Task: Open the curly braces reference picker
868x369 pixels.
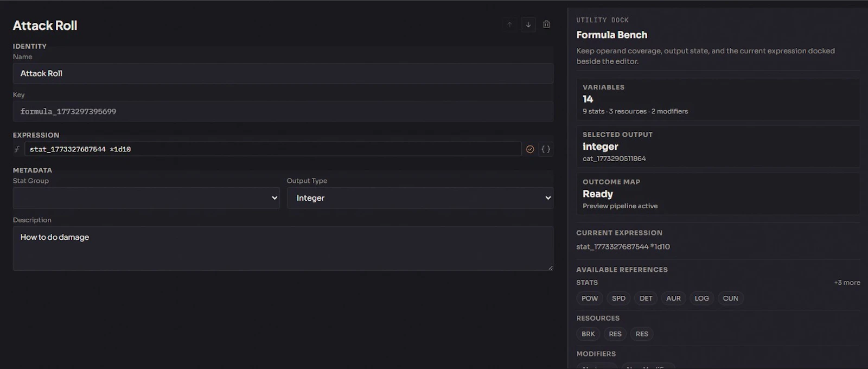Action: 546,149
